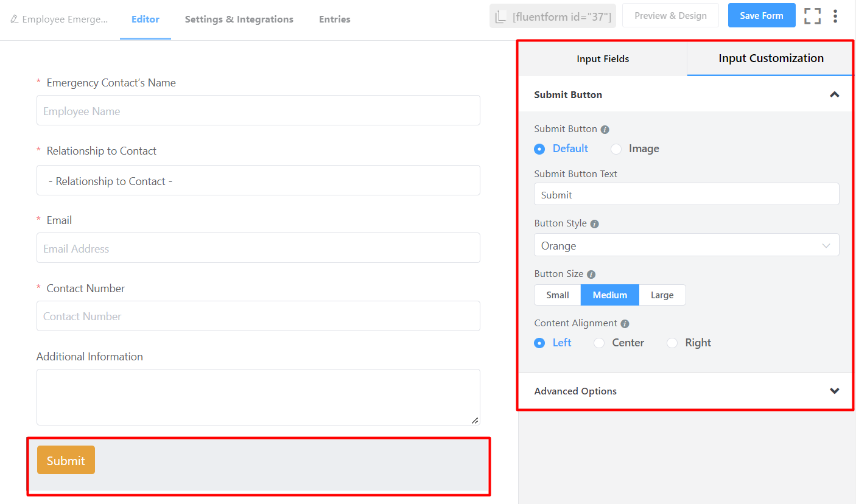The height and width of the screenshot is (504, 856).
Task: Click info icon next to Submit Button label
Action: click(605, 130)
